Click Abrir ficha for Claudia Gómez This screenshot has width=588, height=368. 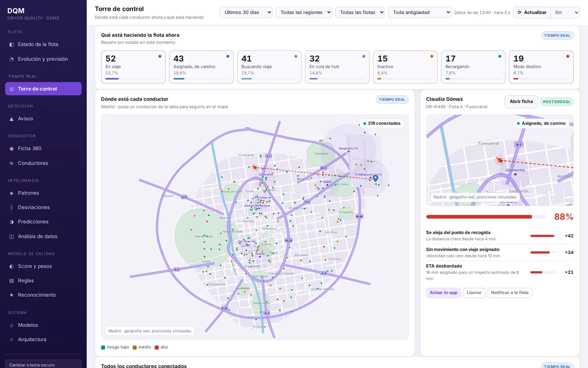521,102
